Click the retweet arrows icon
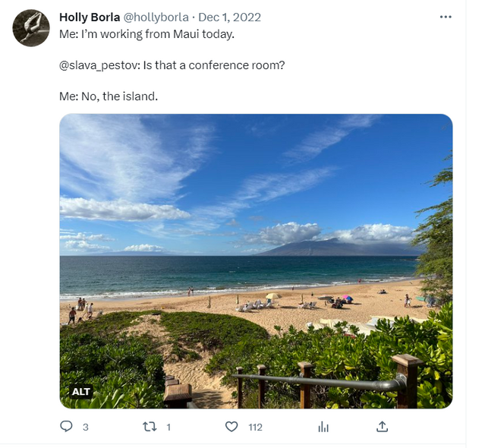Screen dimensions: 485x448 click(x=150, y=427)
